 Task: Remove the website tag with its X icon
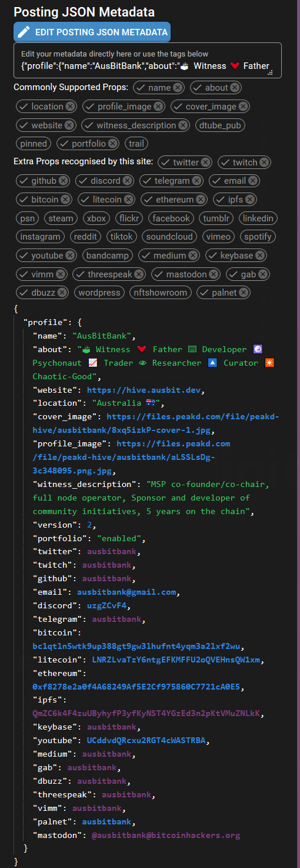(69, 125)
